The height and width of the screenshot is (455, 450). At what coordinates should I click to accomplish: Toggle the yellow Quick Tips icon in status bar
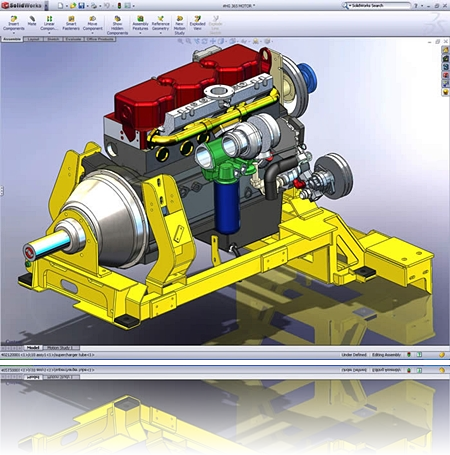442,355
